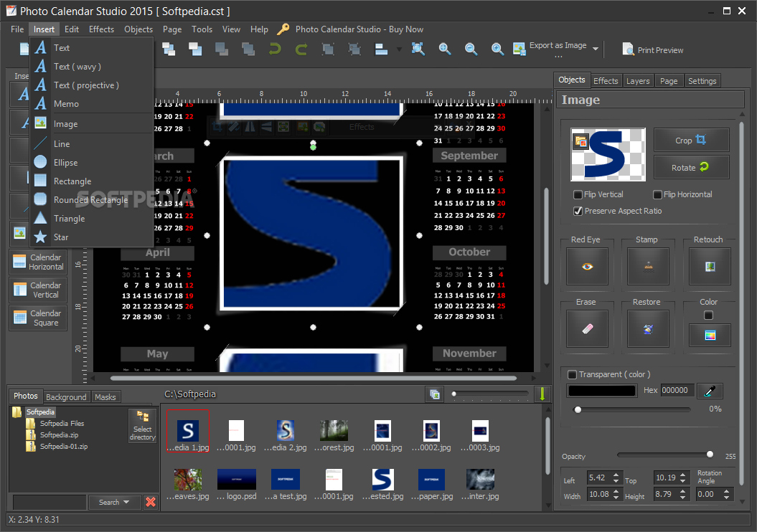Increase the Left position stepper value
The image size is (757, 532).
(x=616, y=475)
